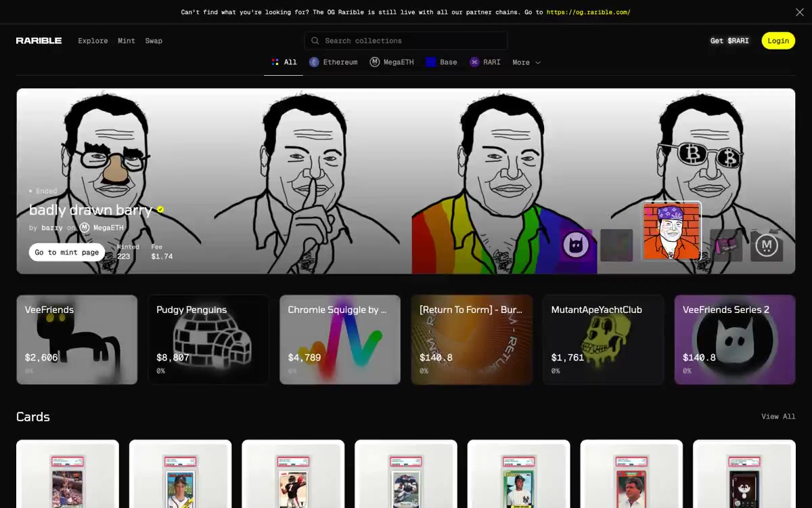Click the Rarible logo

[39, 41]
